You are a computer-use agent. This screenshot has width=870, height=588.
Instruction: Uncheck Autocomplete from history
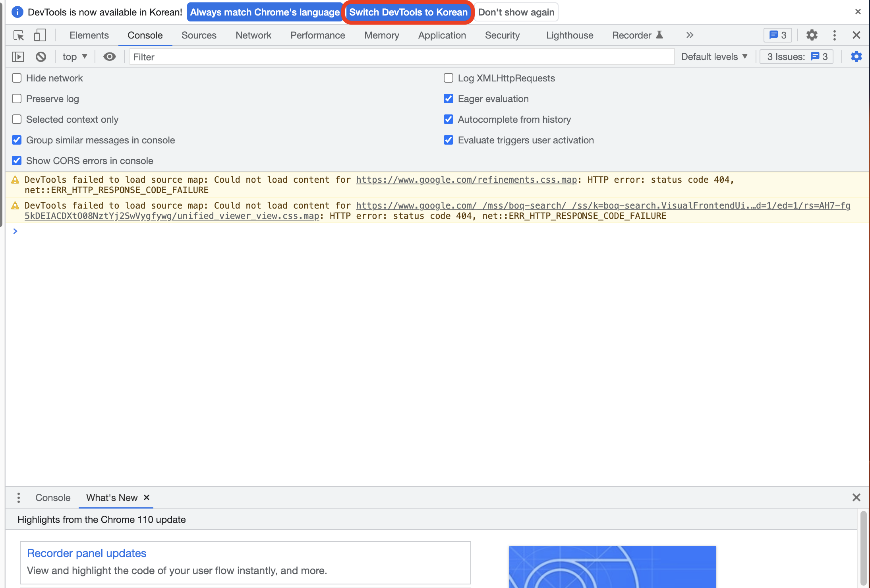[x=449, y=119]
